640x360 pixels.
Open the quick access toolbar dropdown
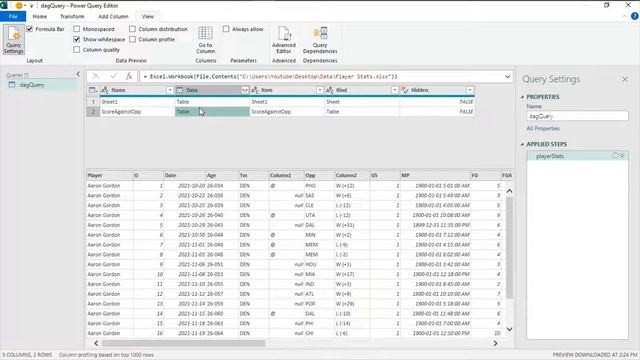point(31,6)
